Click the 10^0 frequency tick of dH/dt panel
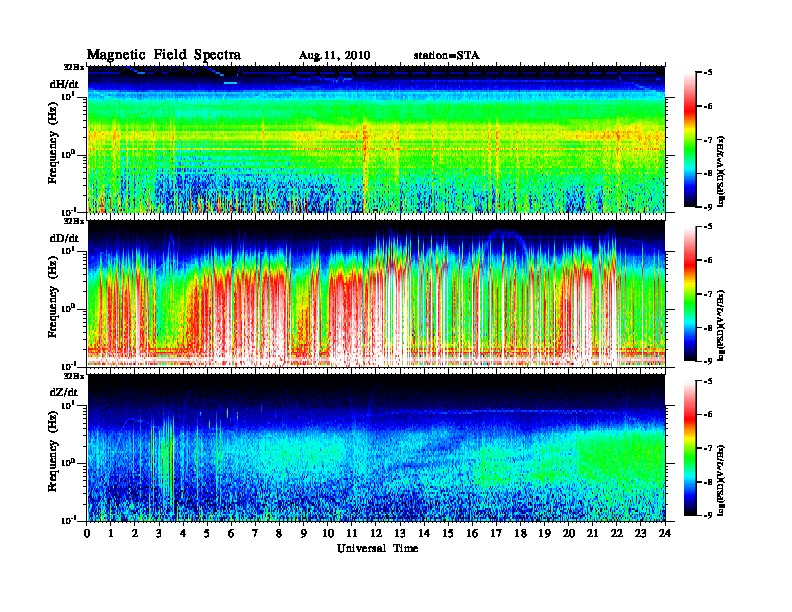This screenshot has width=792, height=612. [x=68, y=155]
